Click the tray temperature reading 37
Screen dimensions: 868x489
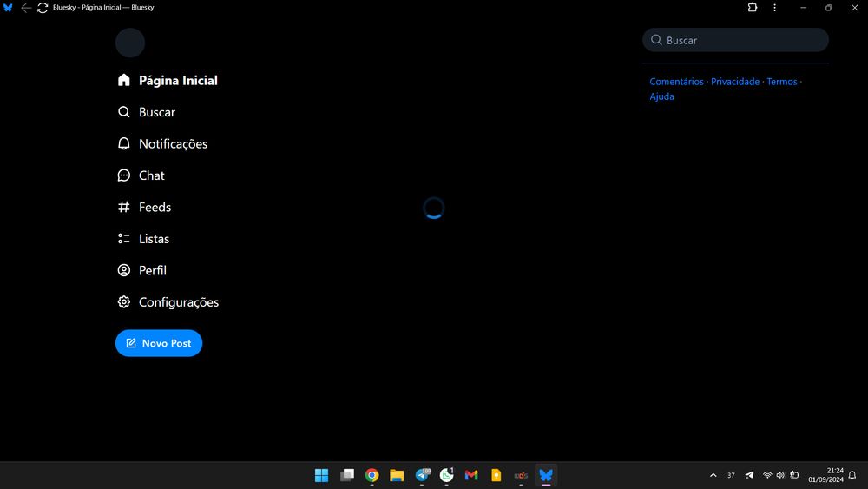[x=731, y=475]
